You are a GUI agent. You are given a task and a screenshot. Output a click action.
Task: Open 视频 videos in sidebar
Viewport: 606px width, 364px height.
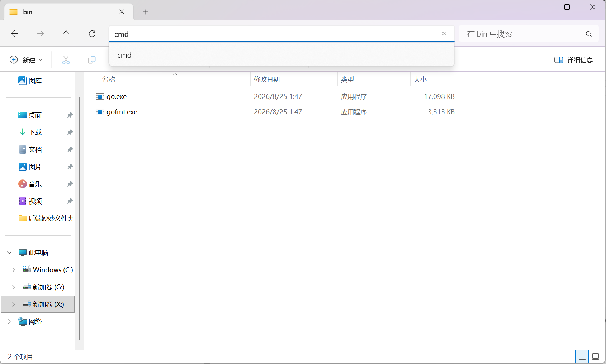(30, 201)
